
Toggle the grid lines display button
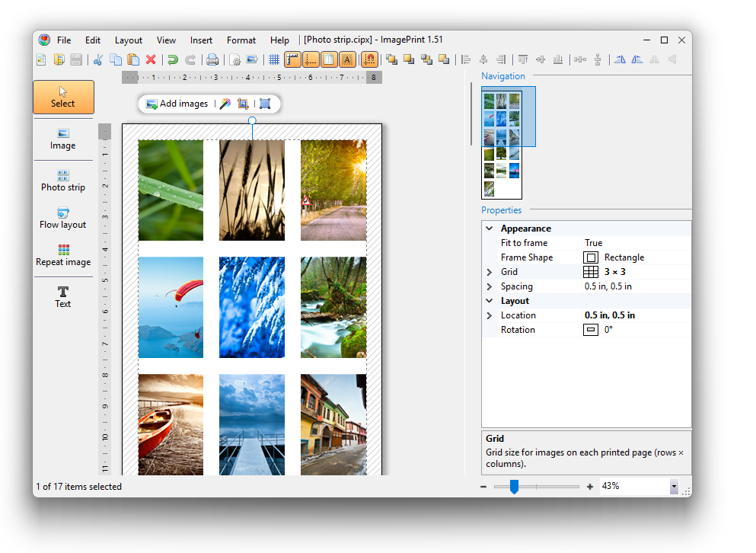click(x=274, y=59)
